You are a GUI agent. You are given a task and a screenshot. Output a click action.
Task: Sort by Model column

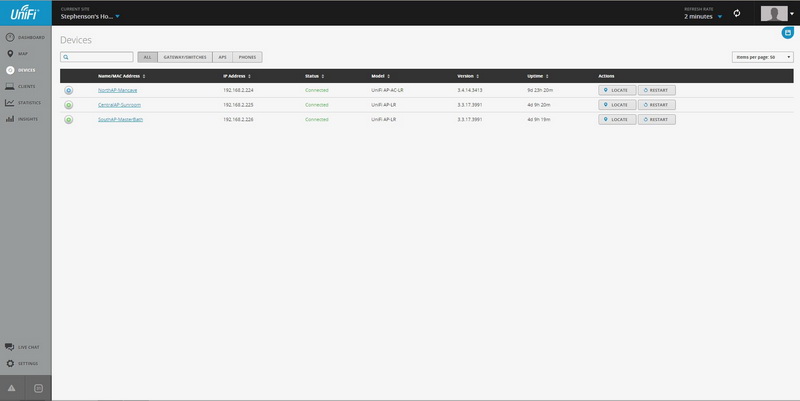pos(380,76)
